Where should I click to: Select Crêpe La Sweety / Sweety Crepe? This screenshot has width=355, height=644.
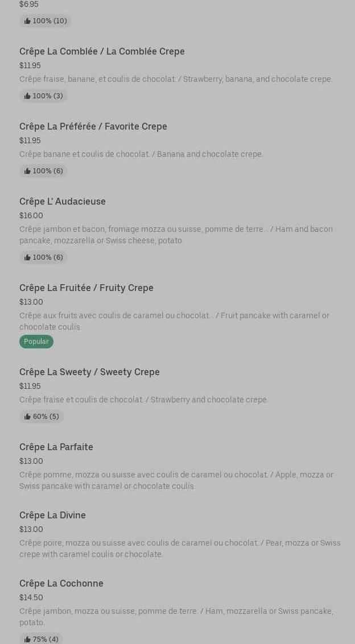click(x=89, y=372)
